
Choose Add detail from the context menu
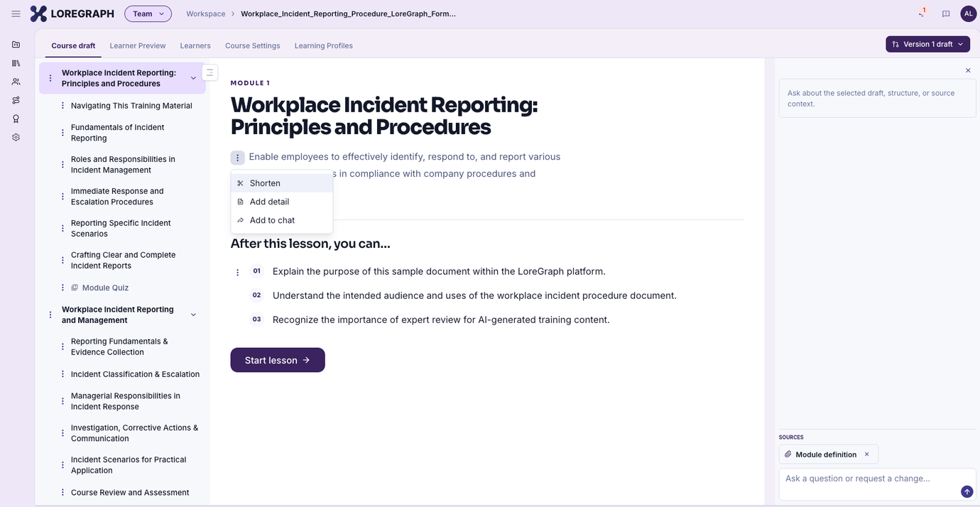click(282, 202)
